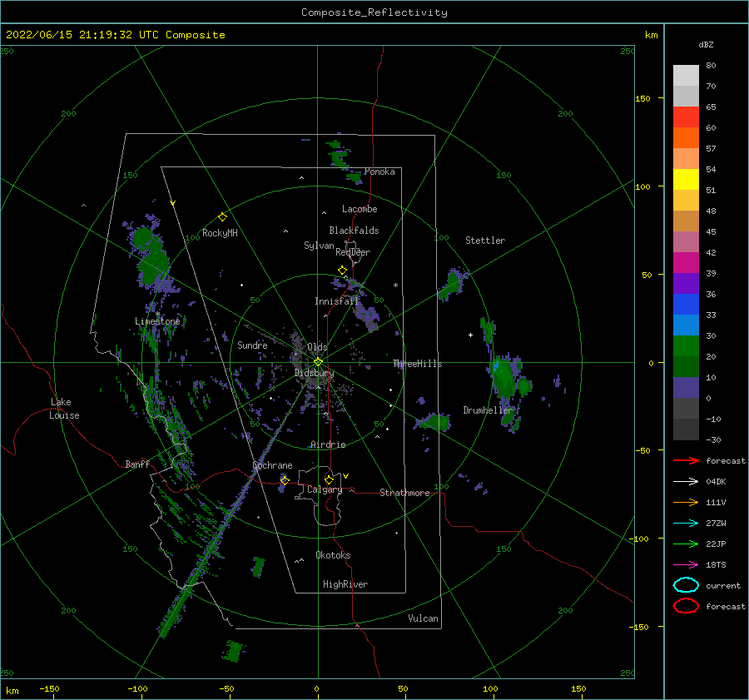Click the yellow diamond marker near RockyMH
This screenshot has width=749, height=700.
tap(222, 217)
